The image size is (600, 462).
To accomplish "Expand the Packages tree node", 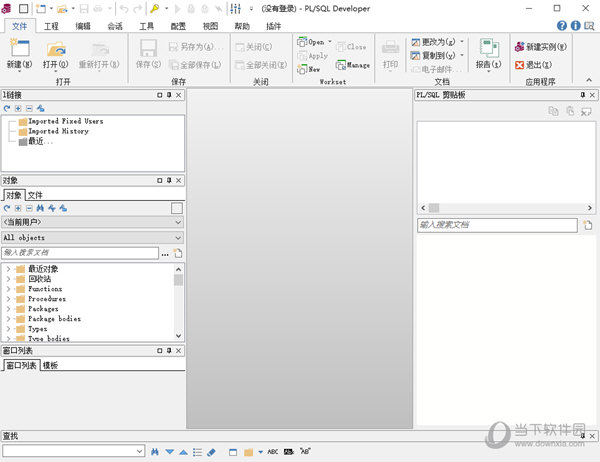I will 8,309.
